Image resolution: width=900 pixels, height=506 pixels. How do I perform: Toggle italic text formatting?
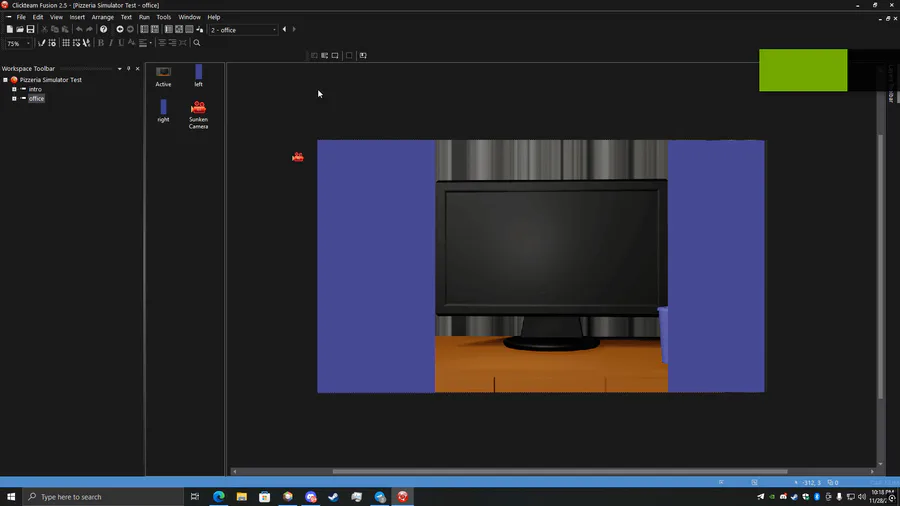(x=110, y=43)
